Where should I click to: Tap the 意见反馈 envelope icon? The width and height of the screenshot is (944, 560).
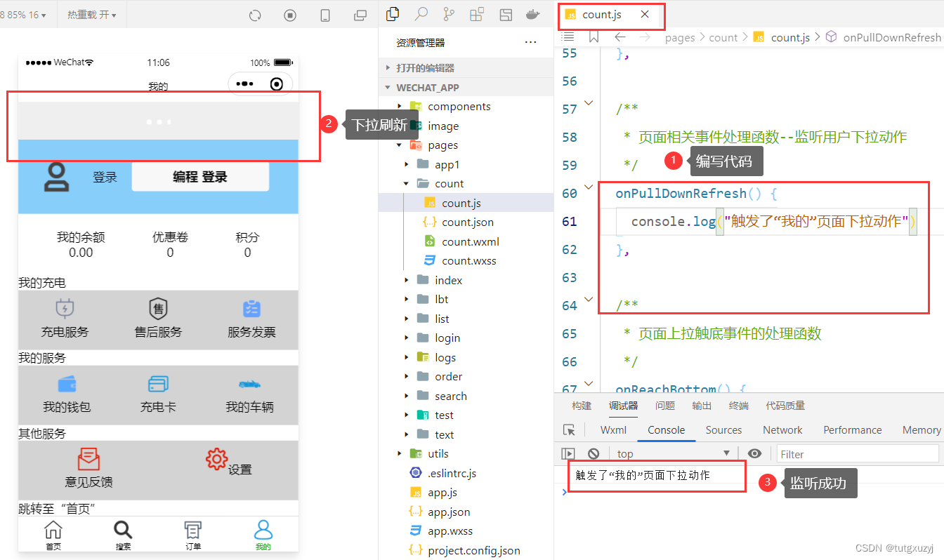point(88,460)
